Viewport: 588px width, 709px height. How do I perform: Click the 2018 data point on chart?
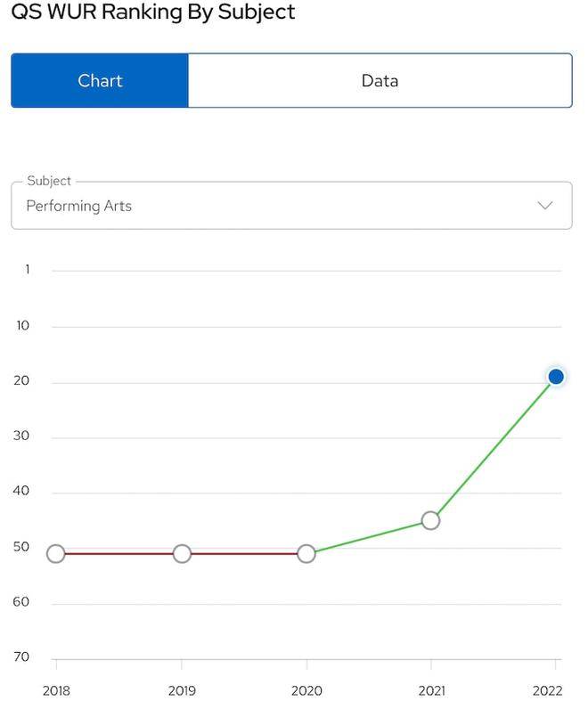56,553
